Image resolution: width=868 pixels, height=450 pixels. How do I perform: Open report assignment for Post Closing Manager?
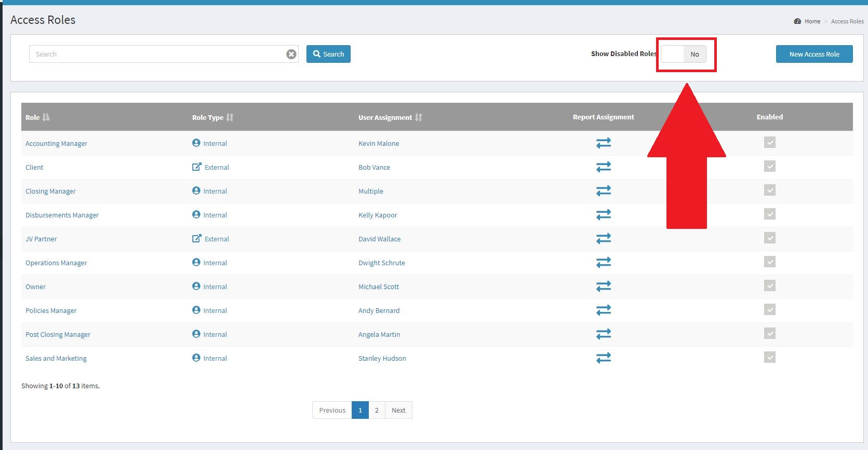click(x=603, y=334)
